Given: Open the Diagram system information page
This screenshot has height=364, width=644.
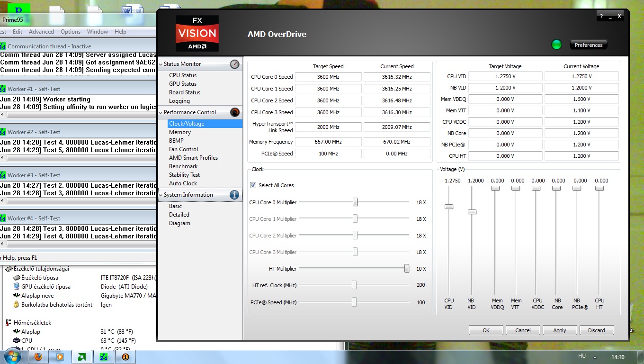Looking at the screenshot, I should [x=179, y=223].
